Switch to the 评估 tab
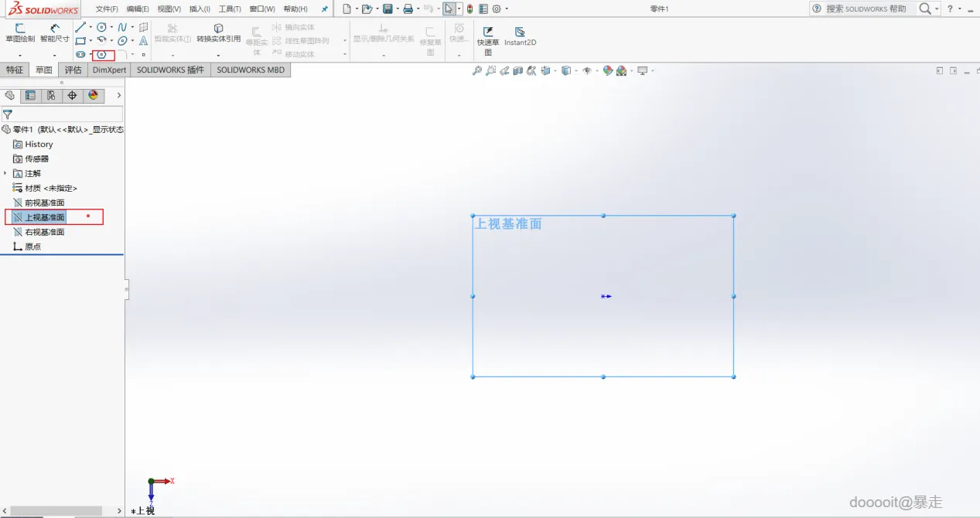 click(73, 70)
